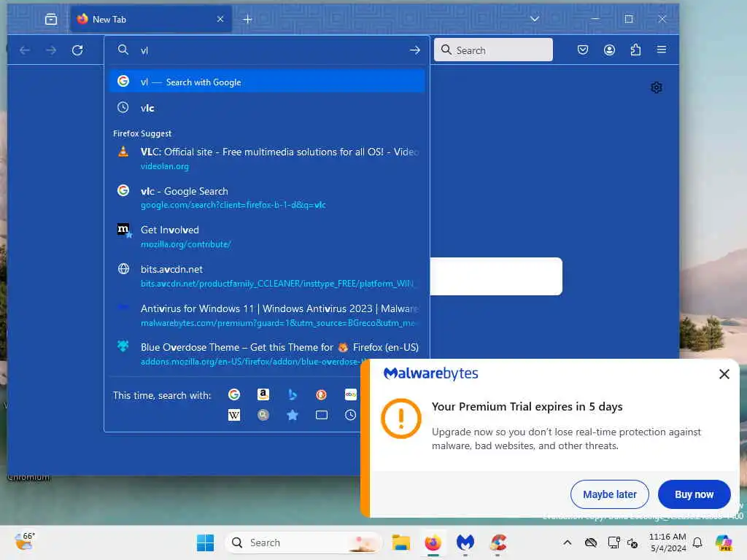Click the muted volume tray icon
Image resolution: width=747 pixels, height=560 pixels.
click(x=632, y=542)
